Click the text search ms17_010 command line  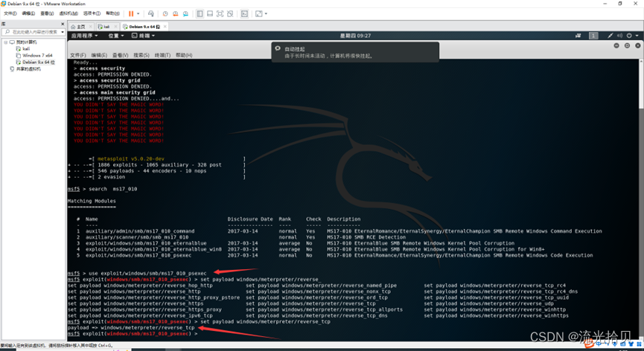[x=113, y=189]
